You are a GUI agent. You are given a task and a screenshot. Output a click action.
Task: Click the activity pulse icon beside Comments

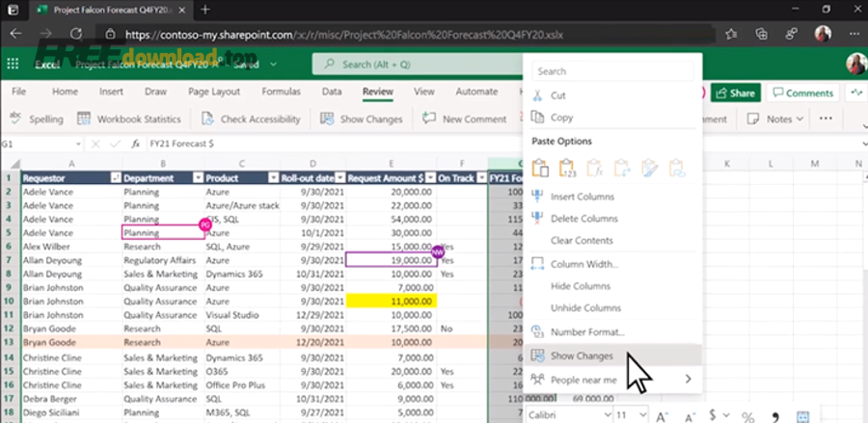point(857,93)
